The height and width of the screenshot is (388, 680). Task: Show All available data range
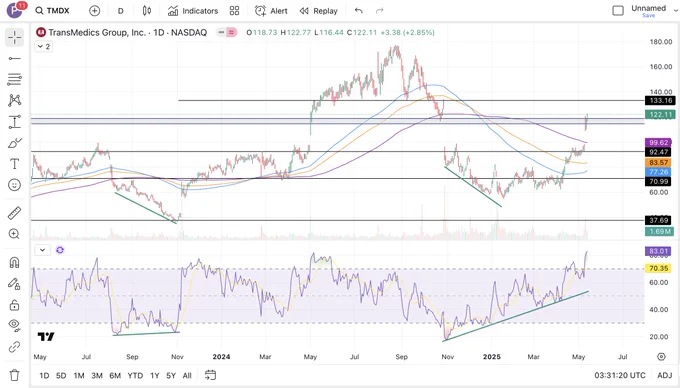[x=187, y=375]
